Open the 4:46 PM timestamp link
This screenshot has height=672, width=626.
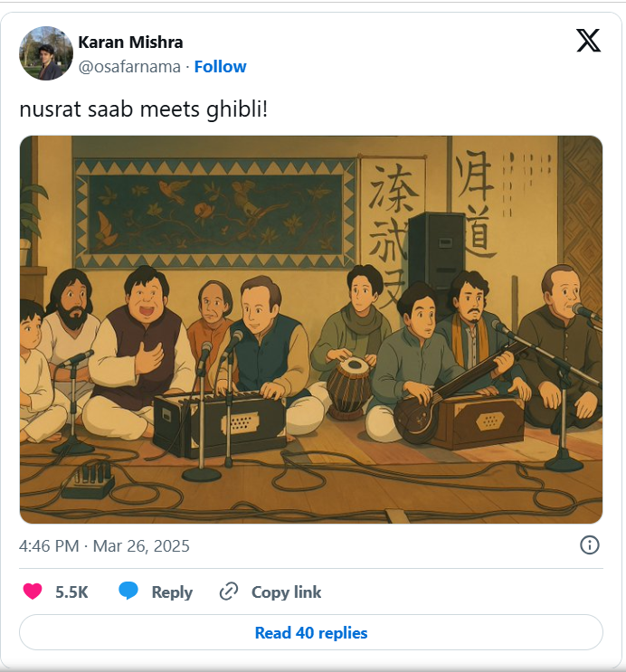pyautogui.click(x=49, y=546)
